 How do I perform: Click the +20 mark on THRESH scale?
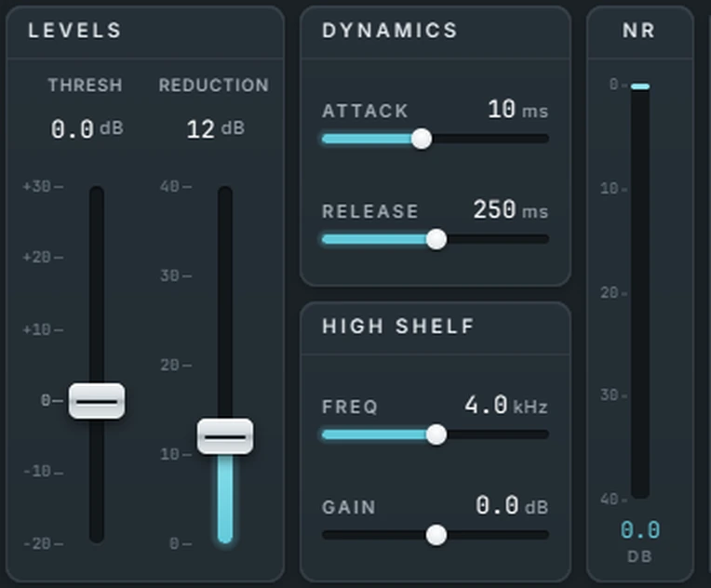[43, 258]
